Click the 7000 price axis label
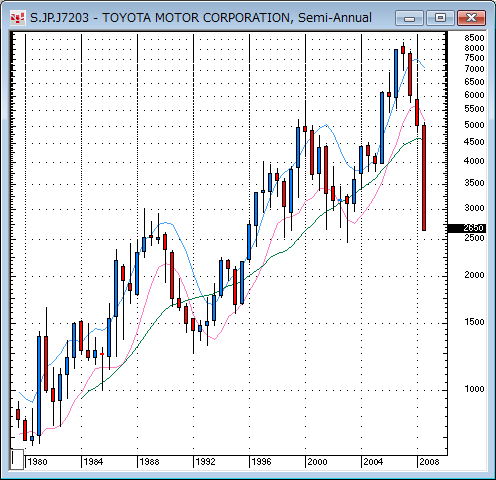 (474, 69)
